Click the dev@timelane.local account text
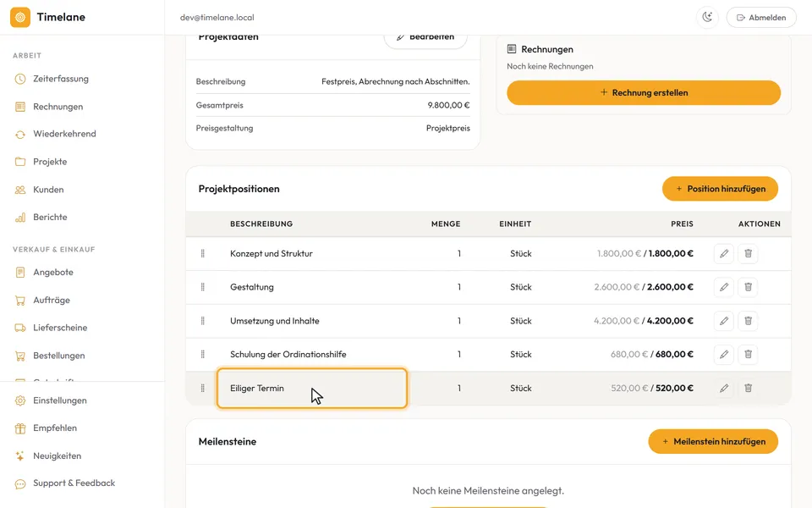This screenshot has width=812, height=508. coord(217,18)
